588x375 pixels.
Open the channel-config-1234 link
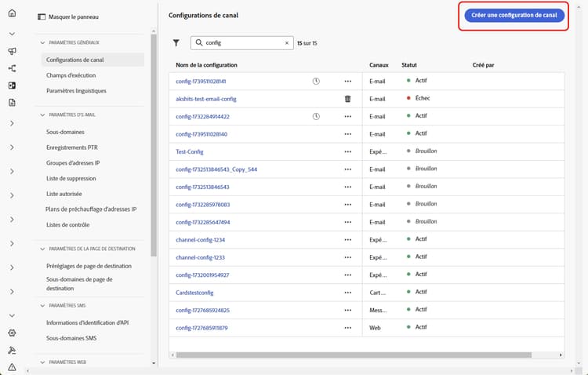click(x=201, y=240)
